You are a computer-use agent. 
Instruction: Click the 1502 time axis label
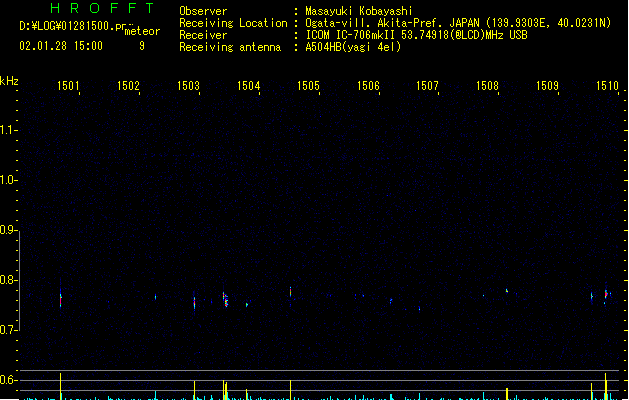128,85
